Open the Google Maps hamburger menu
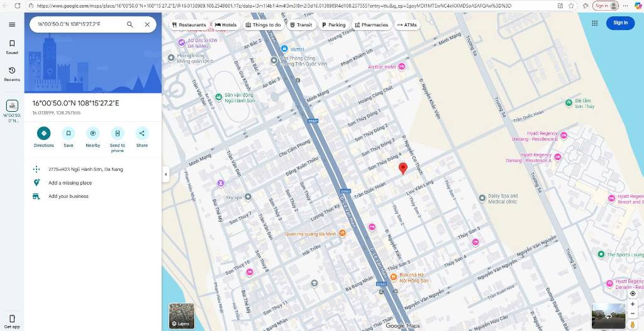The width and height of the screenshot is (644, 331). pyautogui.click(x=12, y=24)
